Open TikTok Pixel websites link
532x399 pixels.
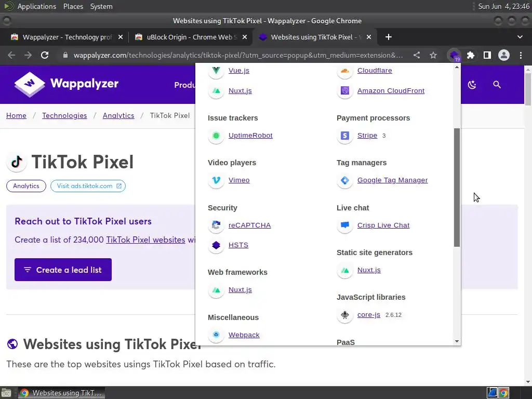145,240
